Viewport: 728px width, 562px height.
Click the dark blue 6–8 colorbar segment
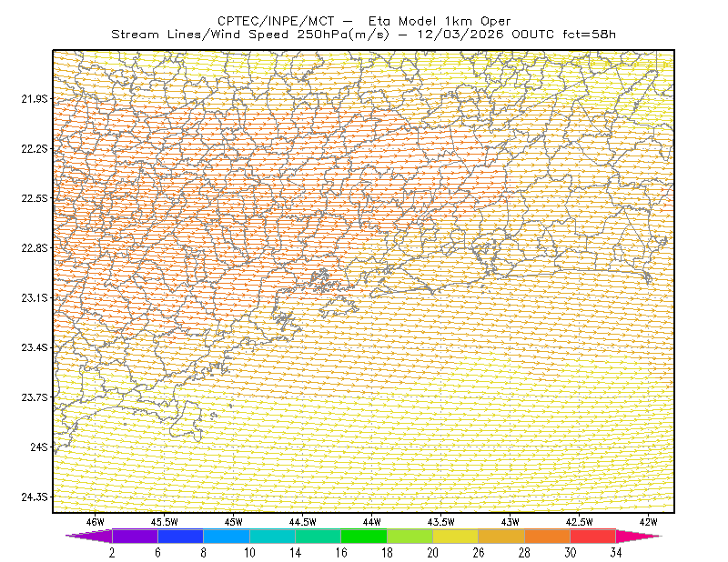[x=180, y=536]
